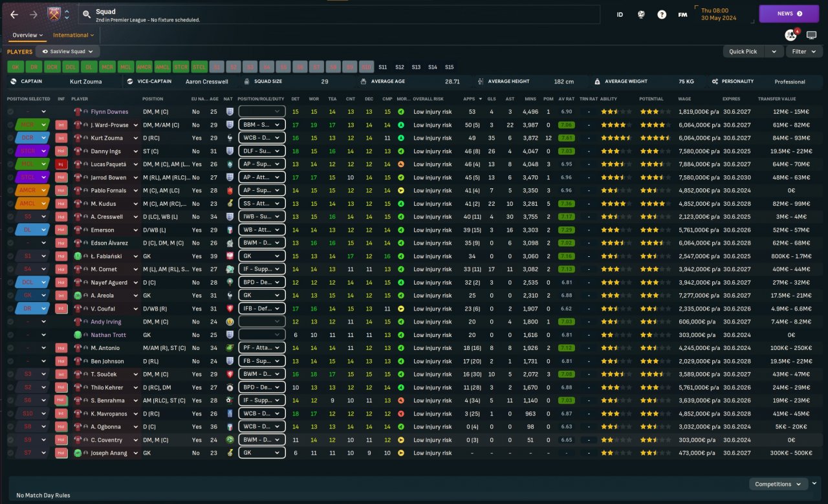Click the Squad search bar
The width and height of the screenshot is (828, 504).
(339, 14)
